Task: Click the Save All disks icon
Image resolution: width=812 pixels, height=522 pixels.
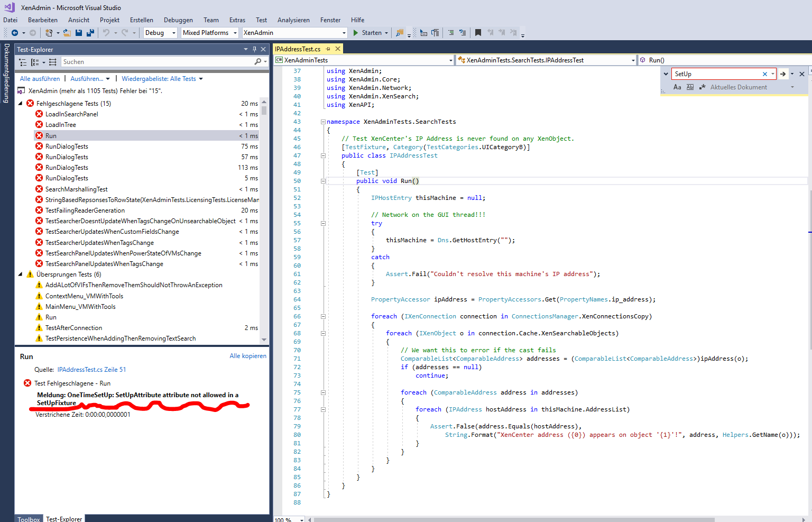Action: coord(90,33)
